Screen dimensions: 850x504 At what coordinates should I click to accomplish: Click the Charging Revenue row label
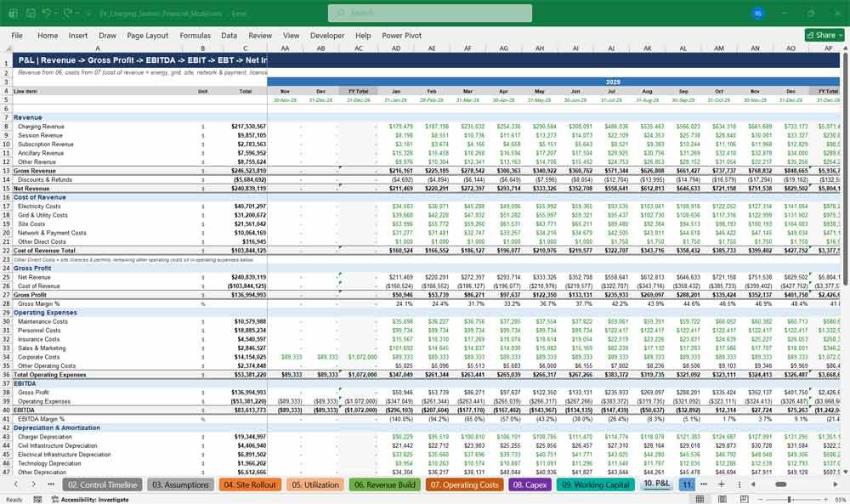41,127
